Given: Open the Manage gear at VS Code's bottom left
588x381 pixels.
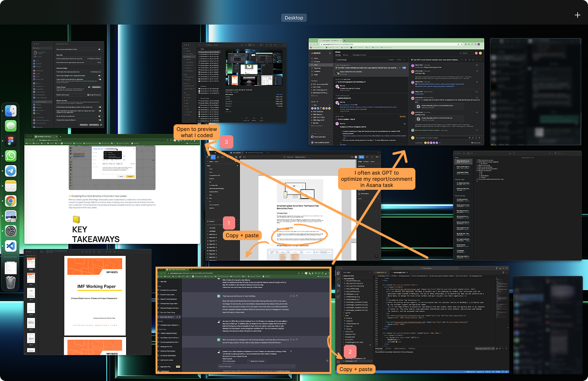Looking at the screenshot, I should (339, 362).
